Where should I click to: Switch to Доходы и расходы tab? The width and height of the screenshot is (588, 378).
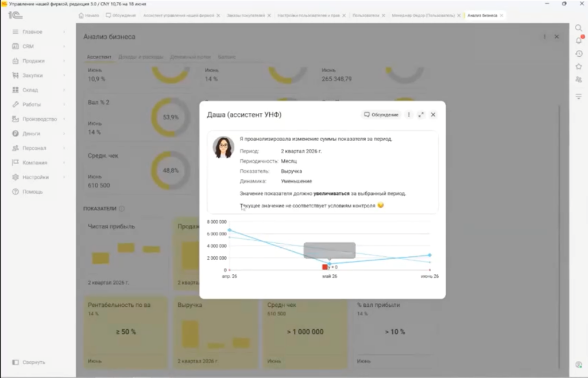(x=141, y=57)
